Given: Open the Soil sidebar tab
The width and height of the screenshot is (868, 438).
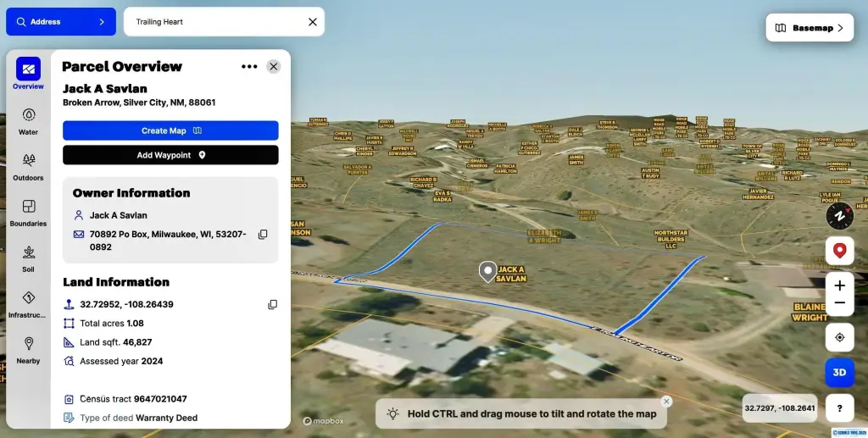Looking at the screenshot, I should coord(28,259).
